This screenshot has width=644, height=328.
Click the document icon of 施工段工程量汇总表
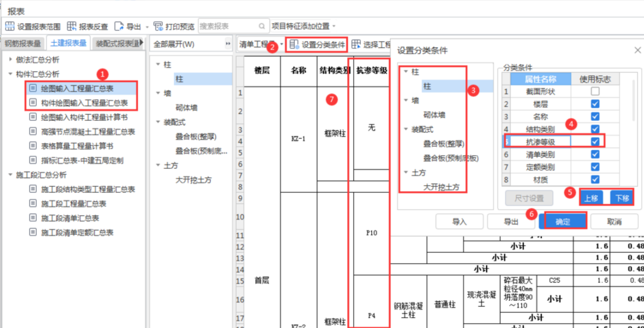pos(33,204)
